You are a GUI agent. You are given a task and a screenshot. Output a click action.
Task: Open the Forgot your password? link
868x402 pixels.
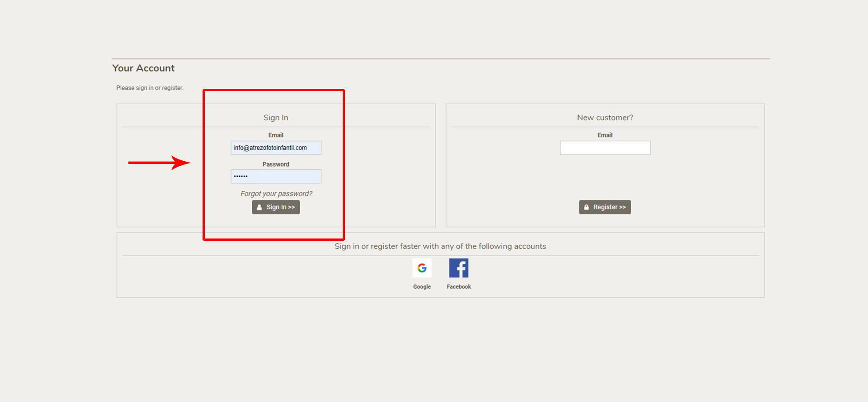[276, 194]
